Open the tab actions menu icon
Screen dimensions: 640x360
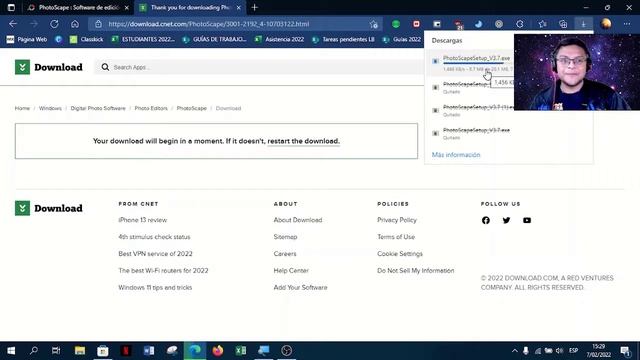(x=11, y=7)
